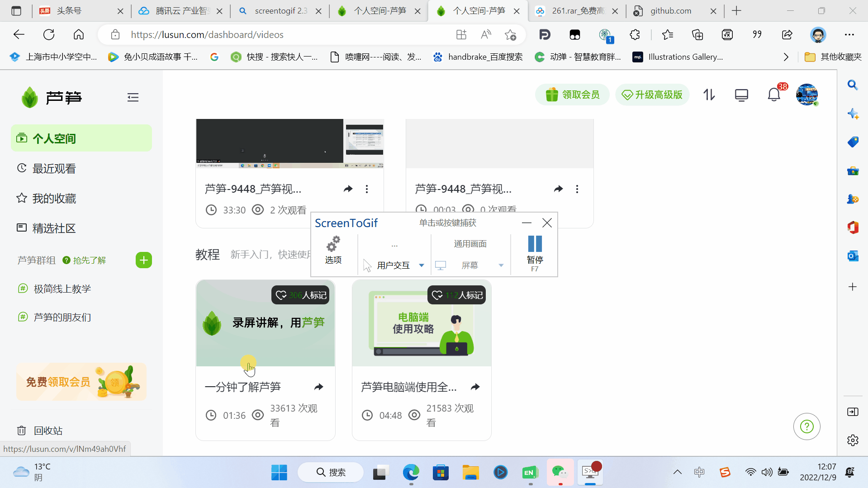Open more options for 00:03 video
Viewport: 868px width, 488px height.
click(x=577, y=189)
